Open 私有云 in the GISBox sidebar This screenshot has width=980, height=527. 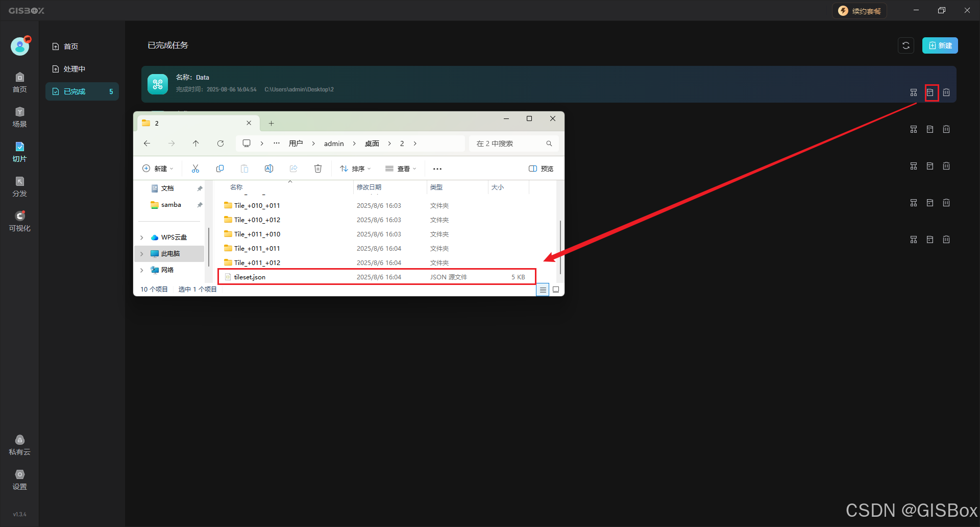tap(19, 445)
